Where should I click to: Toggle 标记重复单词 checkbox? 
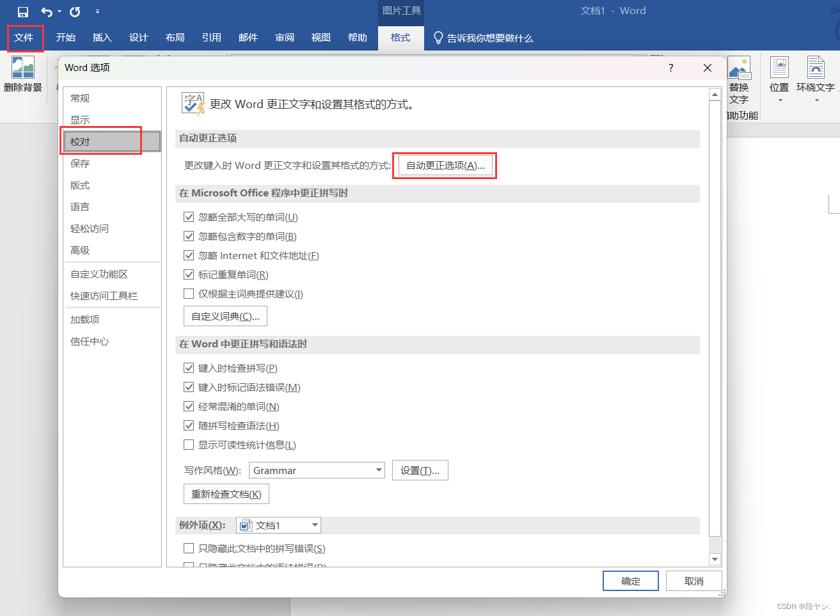189,275
